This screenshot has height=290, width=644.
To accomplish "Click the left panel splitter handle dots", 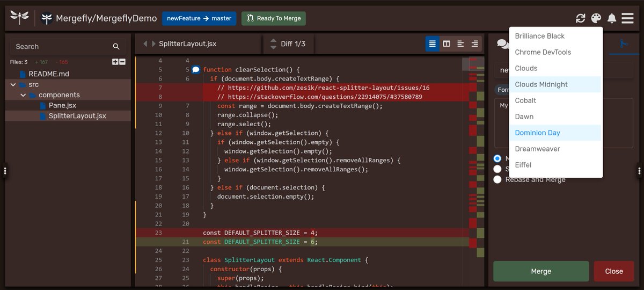I will point(5,171).
